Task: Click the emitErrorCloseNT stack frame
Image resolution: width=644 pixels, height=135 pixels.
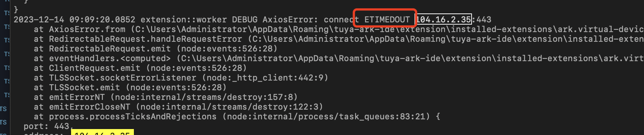Action: coord(90,107)
